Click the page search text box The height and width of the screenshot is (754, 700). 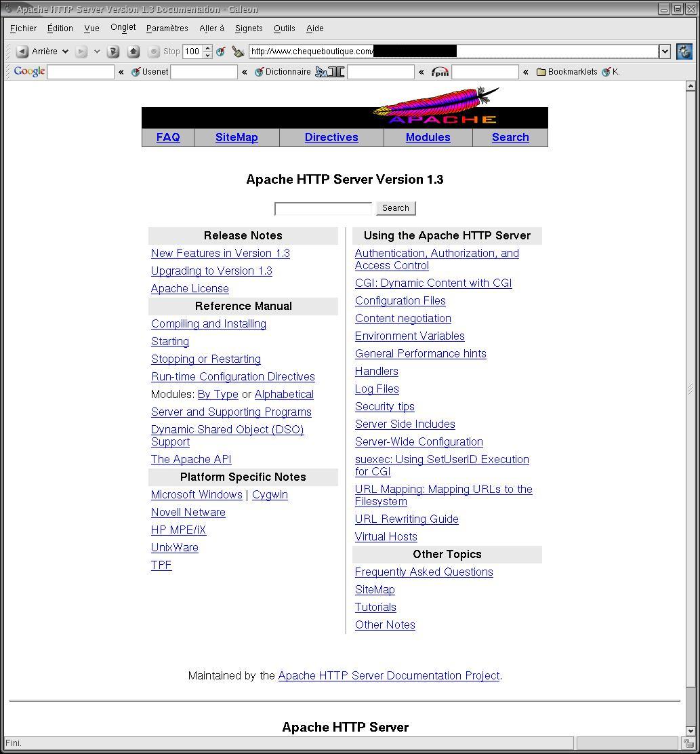coord(323,209)
